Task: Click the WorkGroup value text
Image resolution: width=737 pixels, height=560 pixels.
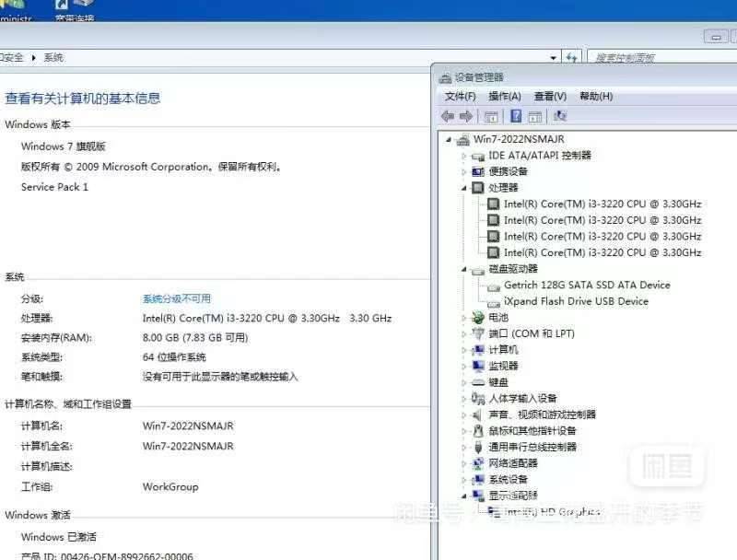Action: (170, 486)
